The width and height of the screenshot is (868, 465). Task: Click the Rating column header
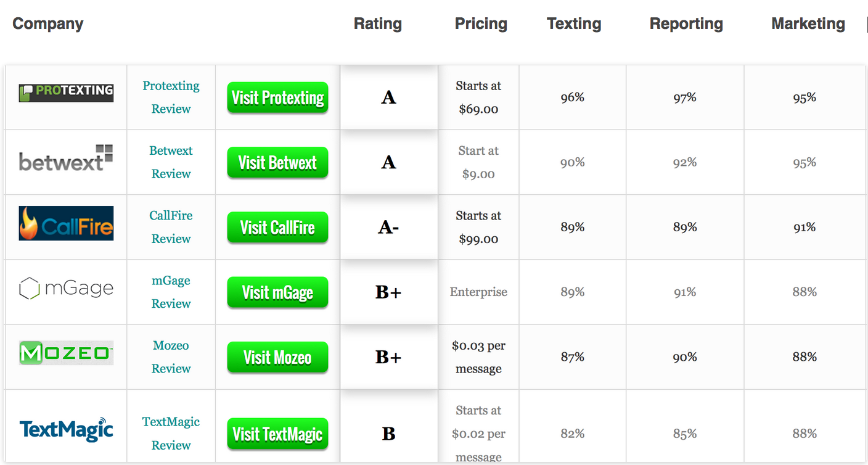pos(378,24)
